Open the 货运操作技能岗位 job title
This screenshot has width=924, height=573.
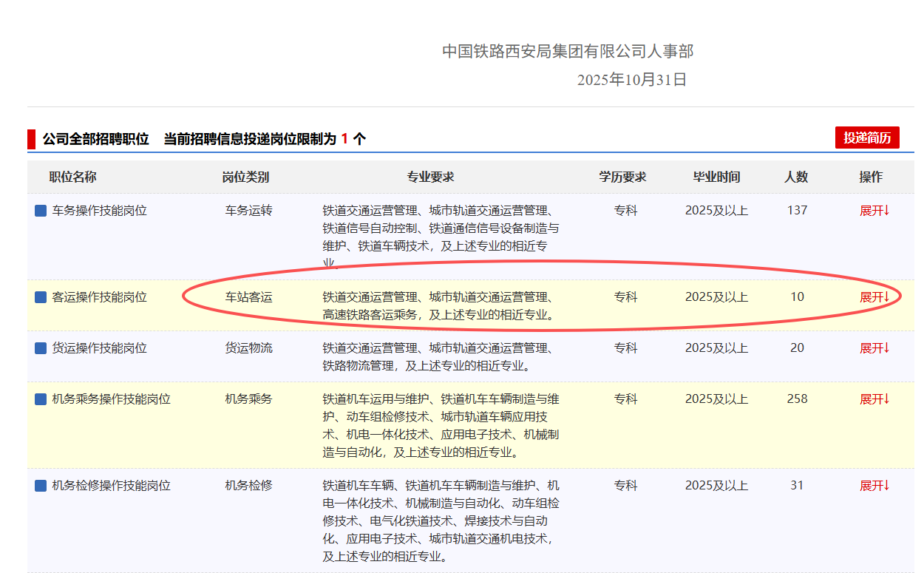coord(99,347)
